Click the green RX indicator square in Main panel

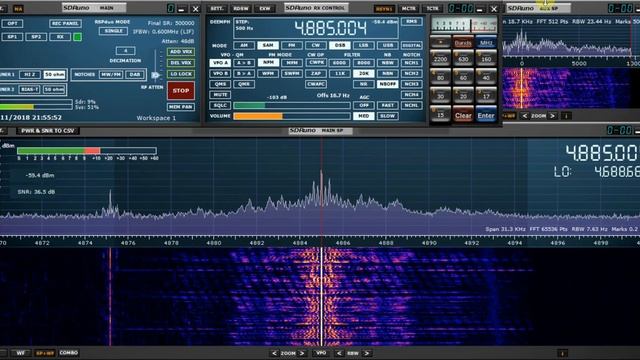(x=77, y=37)
